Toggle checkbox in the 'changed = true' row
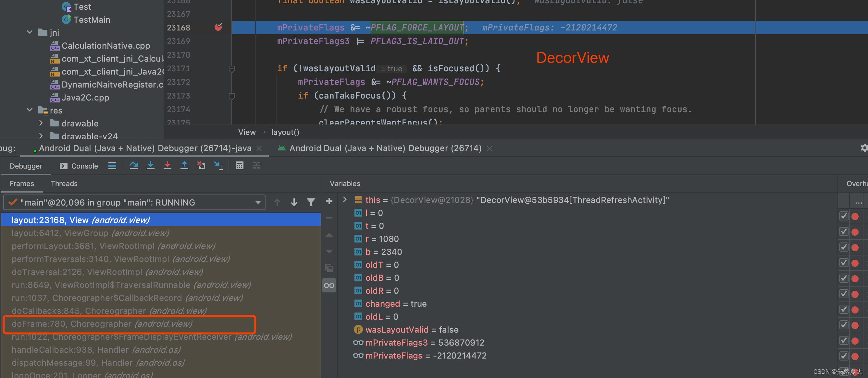 pos(843,309)
